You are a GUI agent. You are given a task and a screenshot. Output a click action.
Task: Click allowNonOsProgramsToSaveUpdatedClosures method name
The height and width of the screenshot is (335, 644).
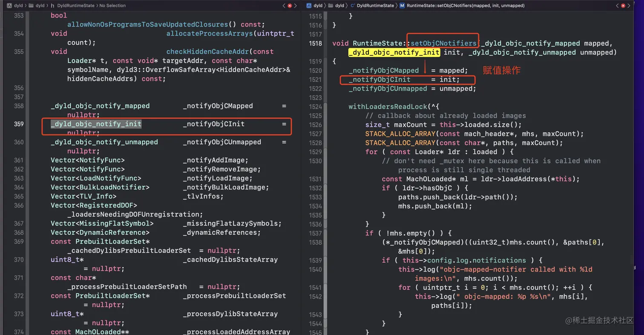pyautogui.click(x=148, y=25)
